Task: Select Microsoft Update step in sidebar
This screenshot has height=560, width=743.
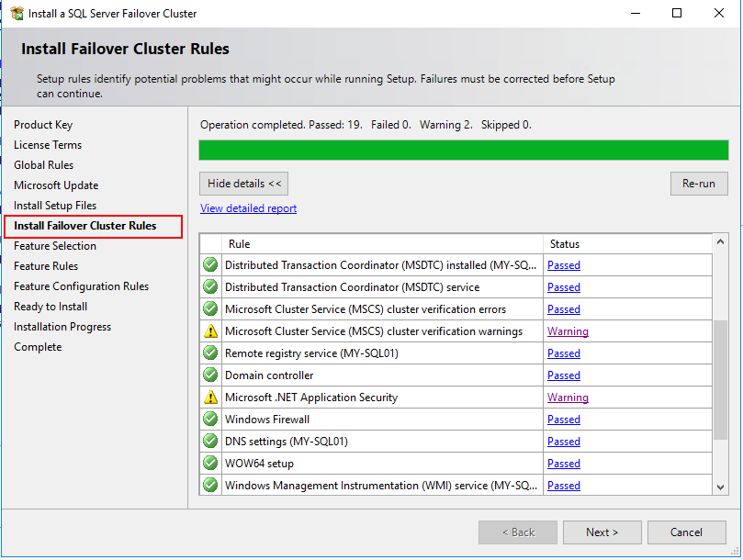Action: pos(56,185)
